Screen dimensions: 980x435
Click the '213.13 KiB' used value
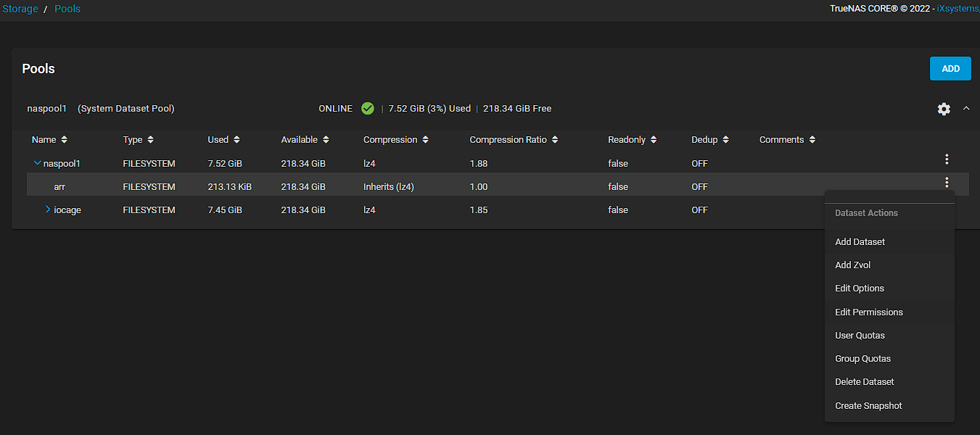tap(230, 187)
